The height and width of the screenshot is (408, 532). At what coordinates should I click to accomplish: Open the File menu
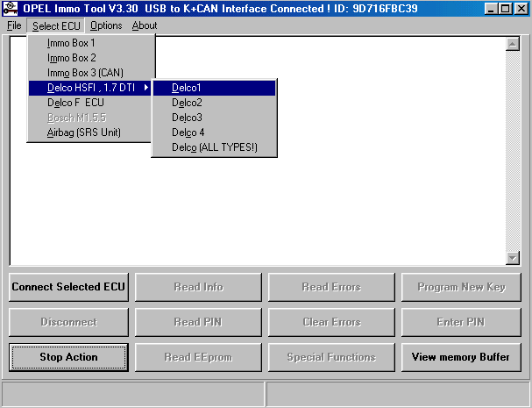tap(14, 25)
